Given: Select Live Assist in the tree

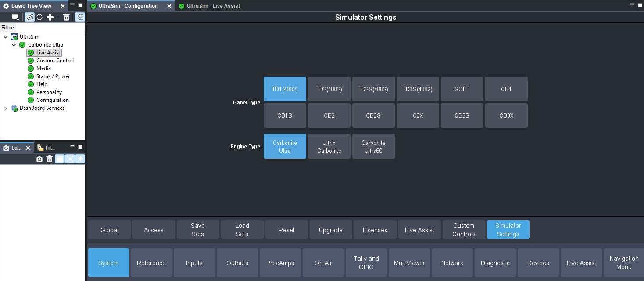Looking at the screenshot, I should pos(48,53).
